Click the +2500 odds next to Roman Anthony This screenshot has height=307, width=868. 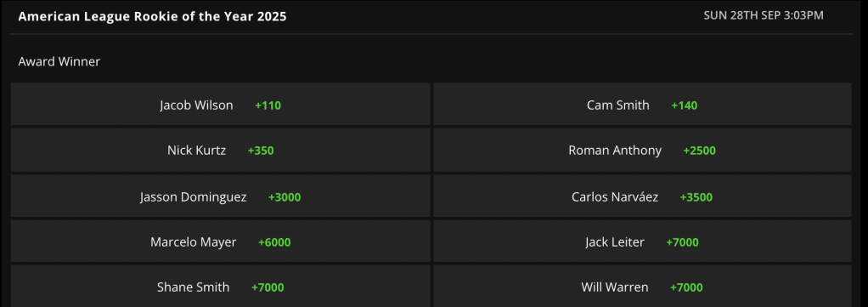[x=699, y=151]
